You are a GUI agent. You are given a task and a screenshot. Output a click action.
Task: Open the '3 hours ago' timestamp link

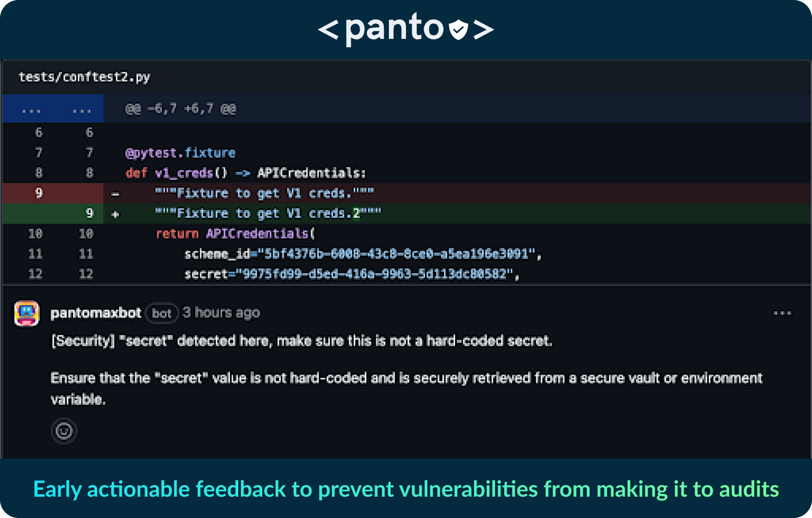pyautogui.click(x=221, y=313)
